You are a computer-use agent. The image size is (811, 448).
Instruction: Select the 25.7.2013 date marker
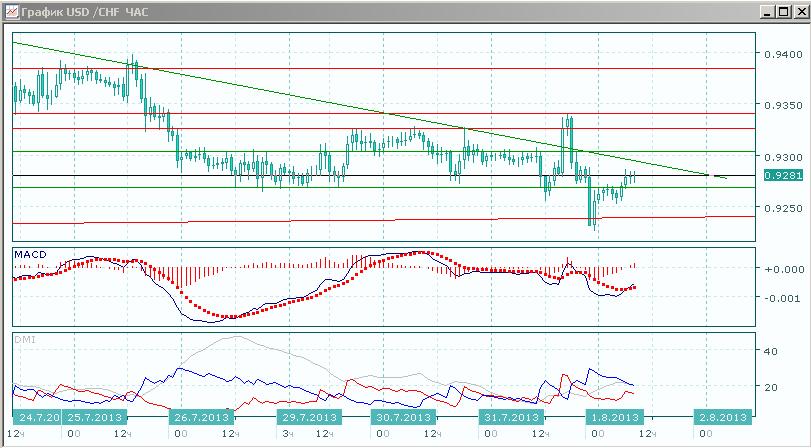tap(94, 417)
